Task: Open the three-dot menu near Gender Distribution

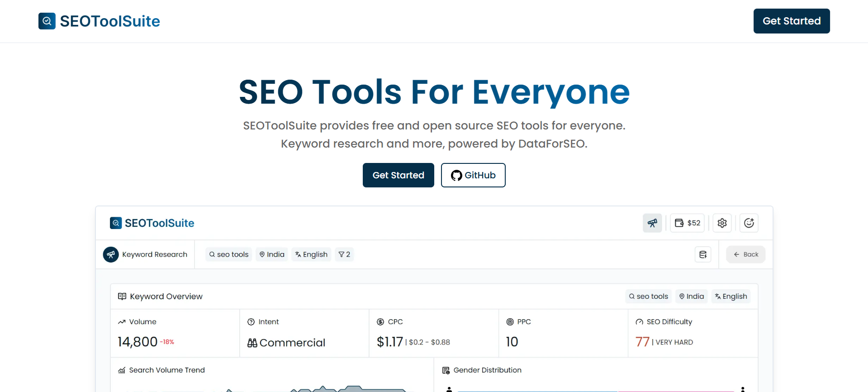Action: click(743, 388)
